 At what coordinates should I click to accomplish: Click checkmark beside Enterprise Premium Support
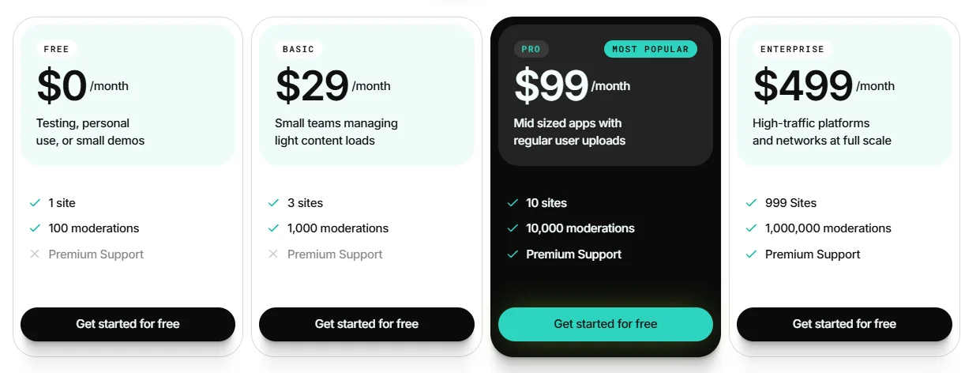tap(751, 254)
